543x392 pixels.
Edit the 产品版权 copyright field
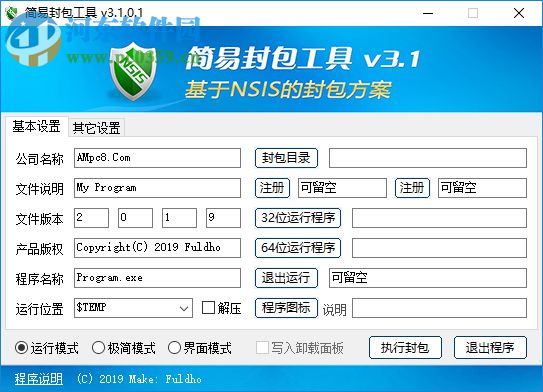pos(157,248)
